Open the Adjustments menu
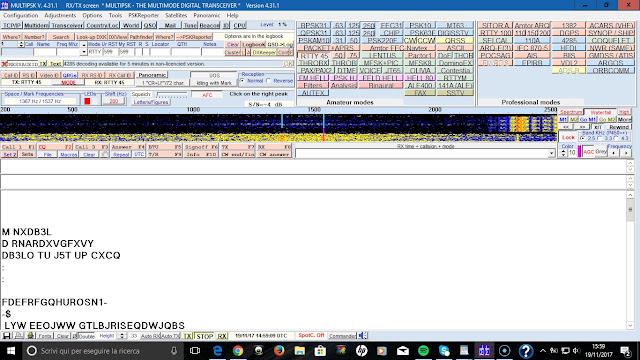 60,16
